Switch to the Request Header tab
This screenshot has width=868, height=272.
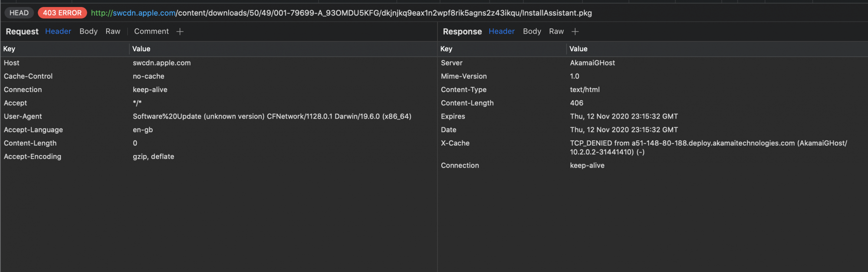click(58, 31)
